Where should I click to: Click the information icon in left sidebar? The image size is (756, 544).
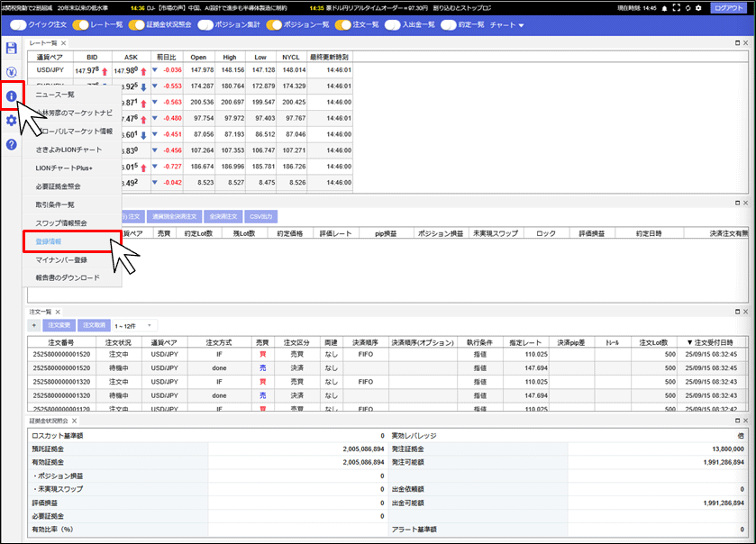(x=11, y=96)
